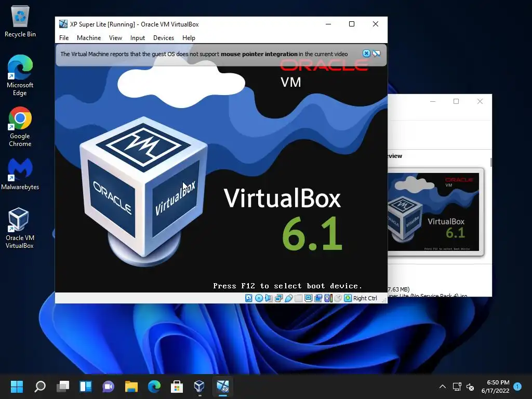
Task: Open the Chat taskbar icon
Action: tap(108, 387)
